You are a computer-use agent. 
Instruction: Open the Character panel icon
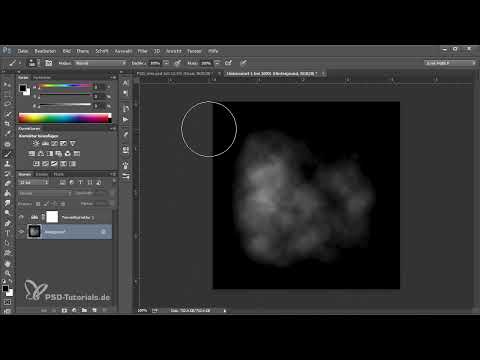pyautogui.click(x=125, y=83)
